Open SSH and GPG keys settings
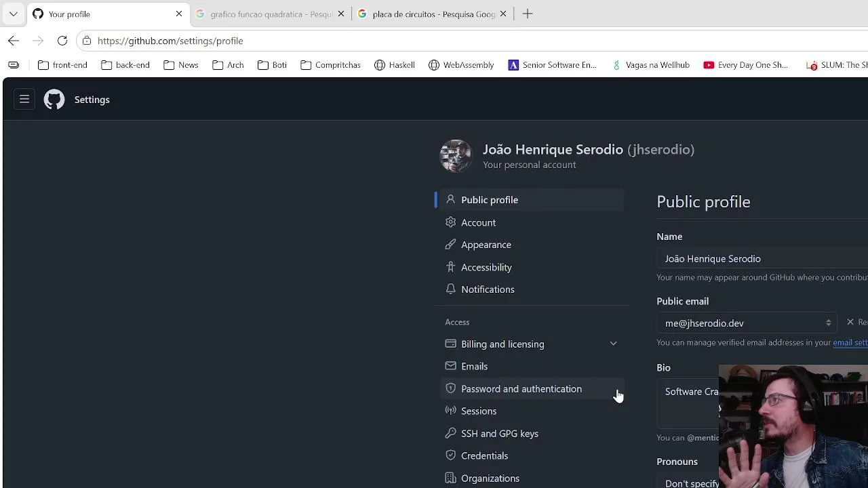 pyautogui.click(x=532, y=434)
